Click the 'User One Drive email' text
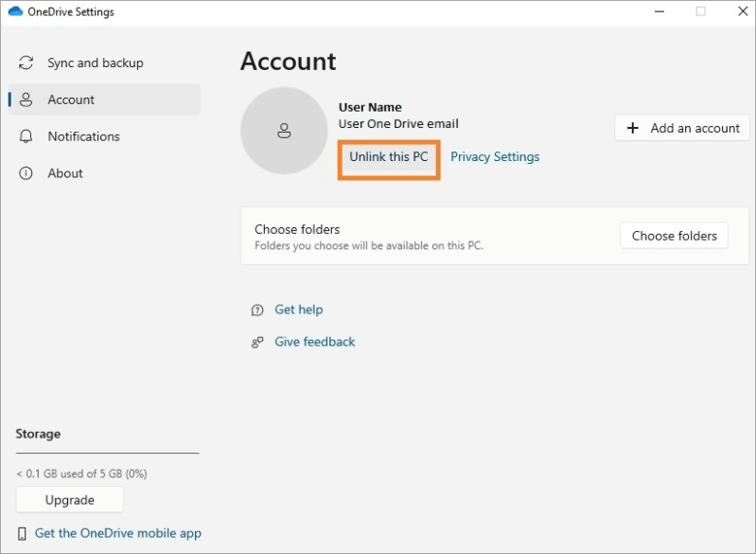This screenshot has height=554, width=756. click(398, 124)
